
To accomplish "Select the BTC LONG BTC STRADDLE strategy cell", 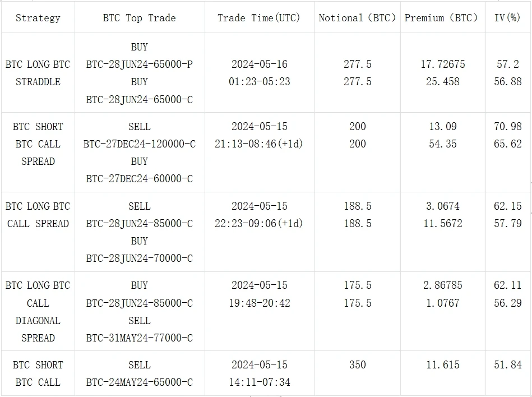I will (x=38, y=73).
